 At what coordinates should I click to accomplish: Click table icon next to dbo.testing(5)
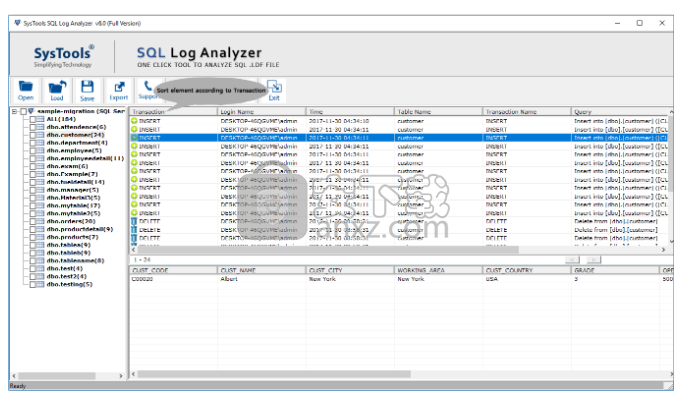point(40,284)
